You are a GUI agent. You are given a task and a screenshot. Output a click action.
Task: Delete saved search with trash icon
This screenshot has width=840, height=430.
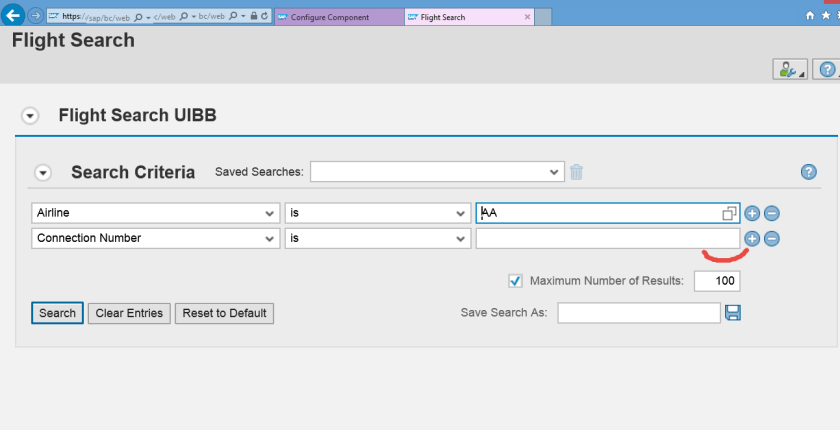pyautogui.click(x=576, y=172)
